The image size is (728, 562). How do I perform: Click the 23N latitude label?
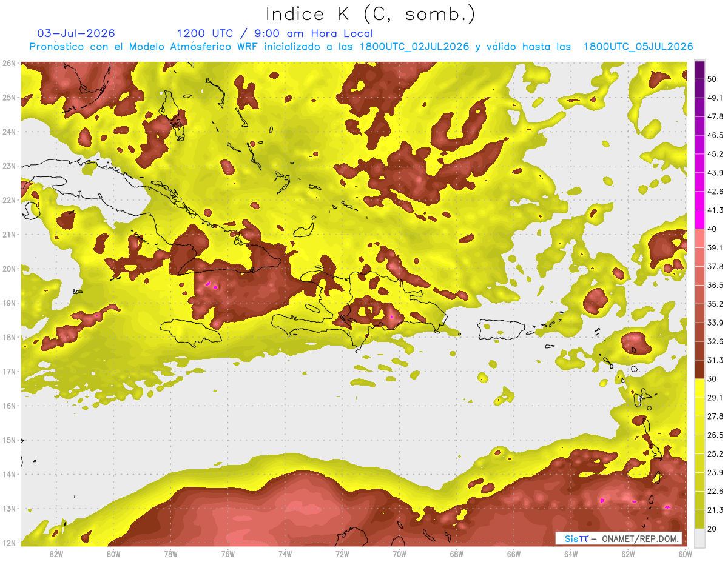pyautogui.click(x=8, y=166)
